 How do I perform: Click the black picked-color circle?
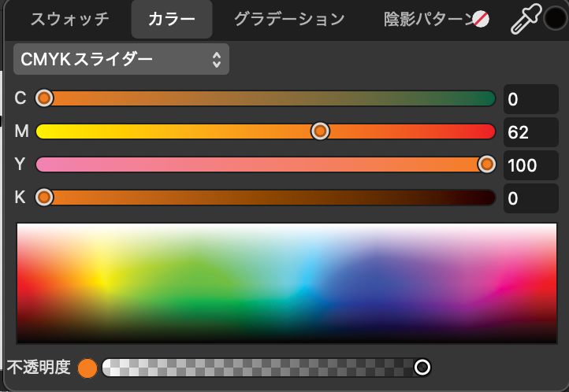coord(556,20)
